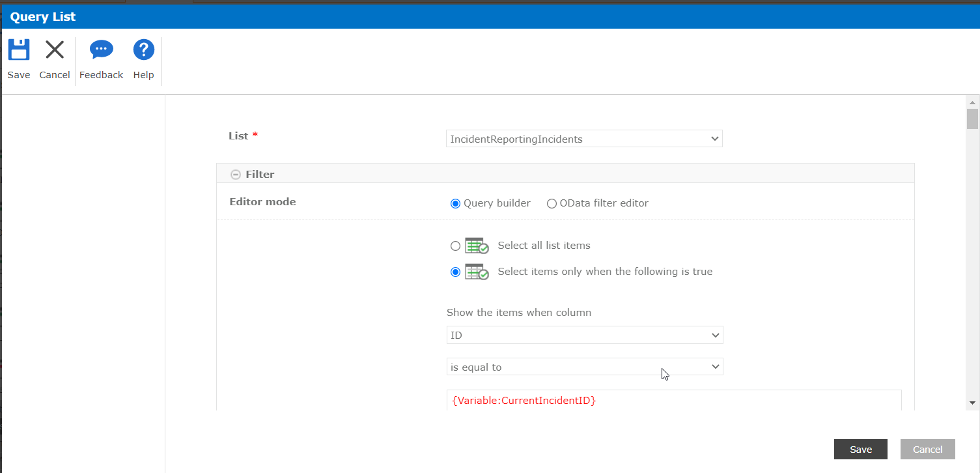
Task: Choose Select items only when the following is true
Action: tap(455, 272)
